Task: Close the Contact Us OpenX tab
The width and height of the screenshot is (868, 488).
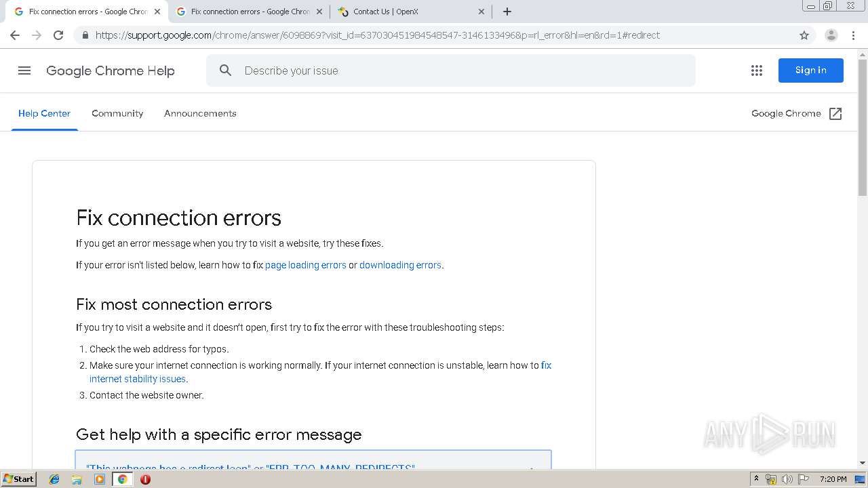Action: point(481,12)
